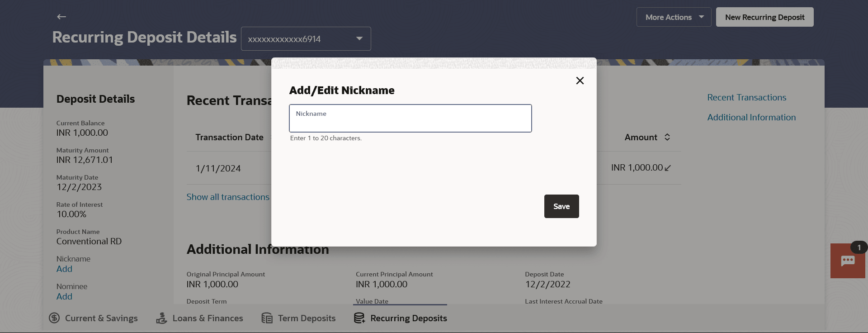Click the Deposit Details heading

pyautogui.click(x=96, y=99)
